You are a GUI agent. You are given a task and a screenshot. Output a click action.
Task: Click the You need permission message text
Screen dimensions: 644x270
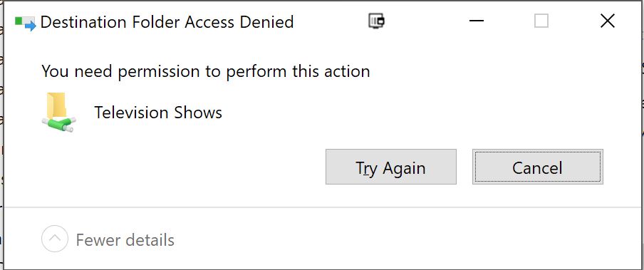point(206,71)
